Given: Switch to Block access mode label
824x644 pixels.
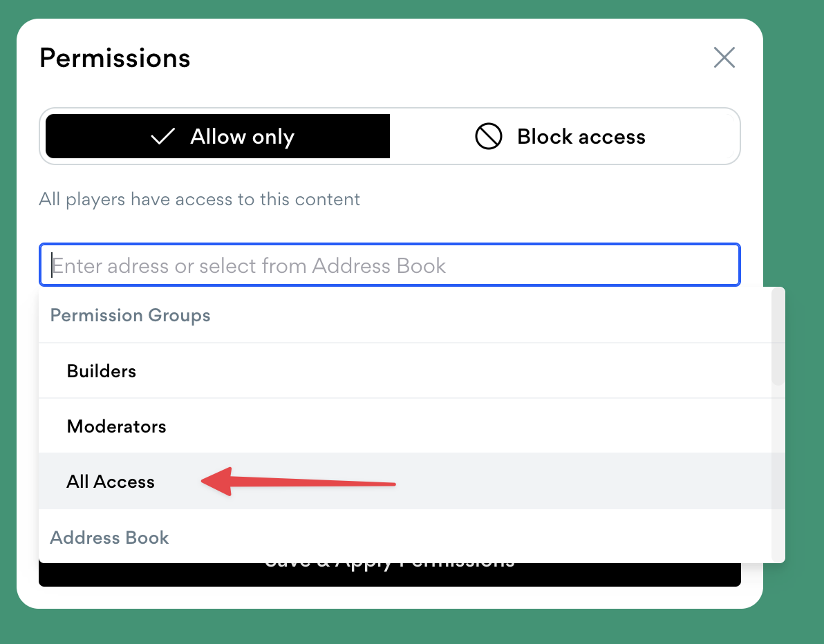Looking at the screenshot, I should (x=581, y=137).
